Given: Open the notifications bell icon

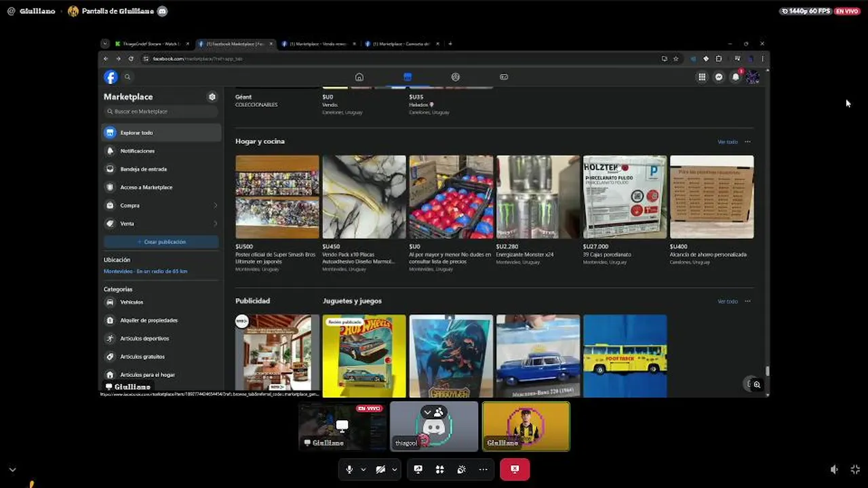Looking at the screenshot, I should pos(736,77).
